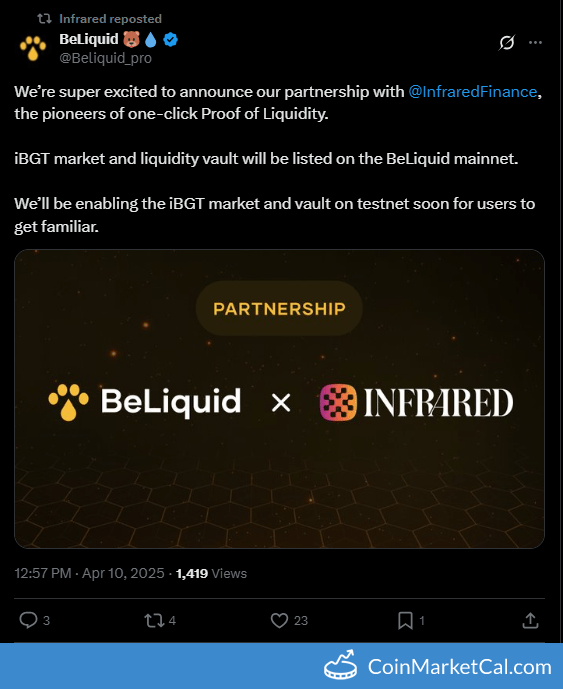Repost this tweet using the retweet icon

[x=154, y=620]
